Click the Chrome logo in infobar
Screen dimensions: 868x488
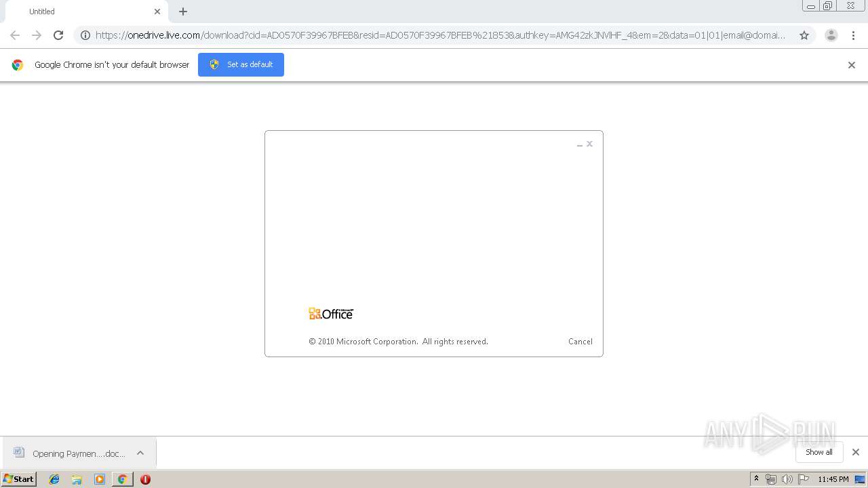point(18,65)
